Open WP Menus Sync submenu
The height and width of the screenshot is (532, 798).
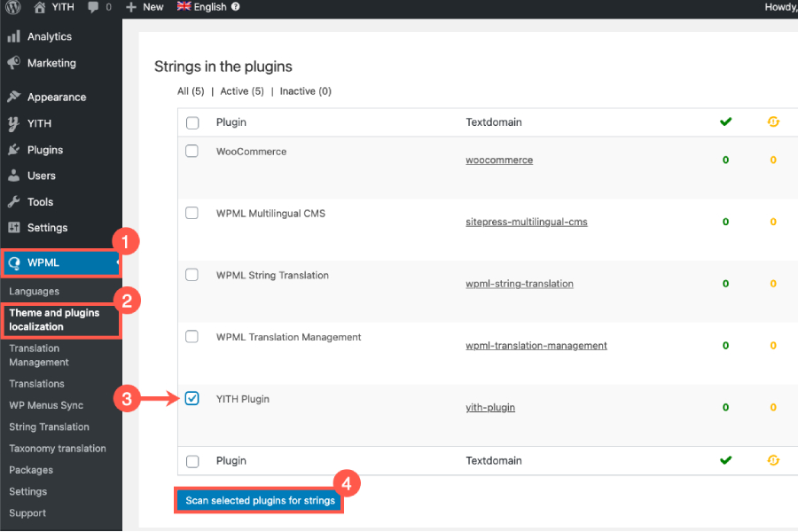(x=46, y=405)
